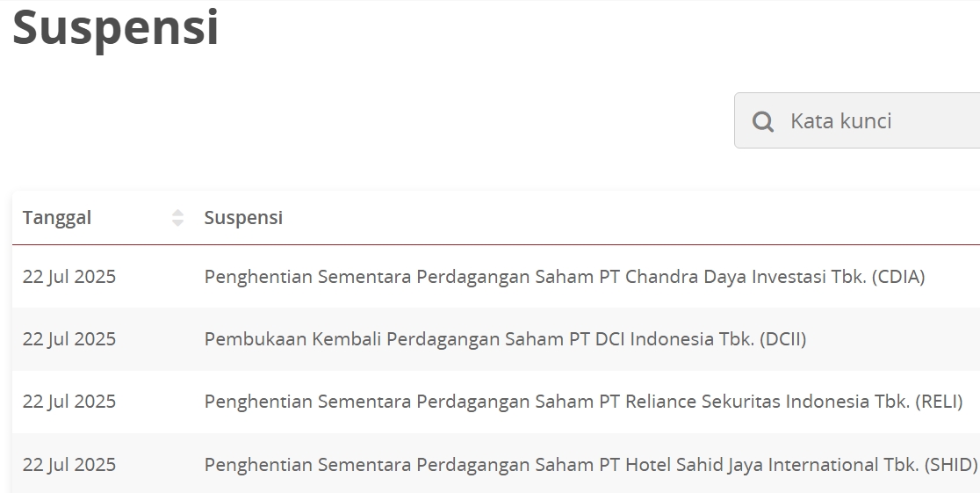Open Reliance Sekuritas Indonesia suspension announcement
Image resolution: width=980 pixels, height=493 pixels.
tap(583, 402)
